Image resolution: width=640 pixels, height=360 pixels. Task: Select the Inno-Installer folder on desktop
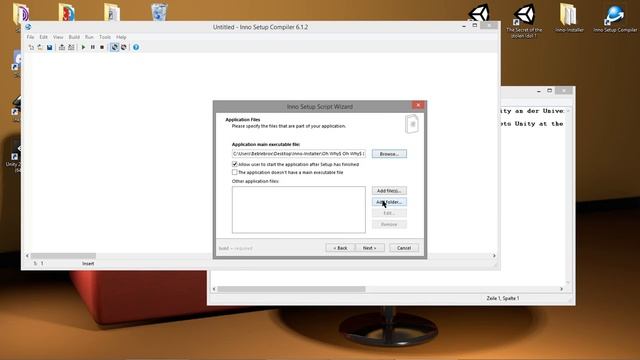[569, 18]
